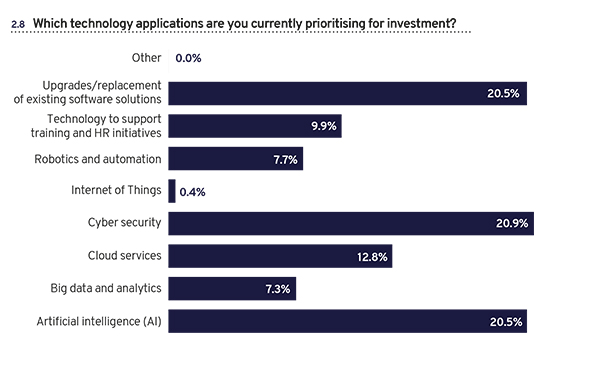Click the Upgrades/replacement of software bar
The image size is (600, 366).
click(347, 93)
